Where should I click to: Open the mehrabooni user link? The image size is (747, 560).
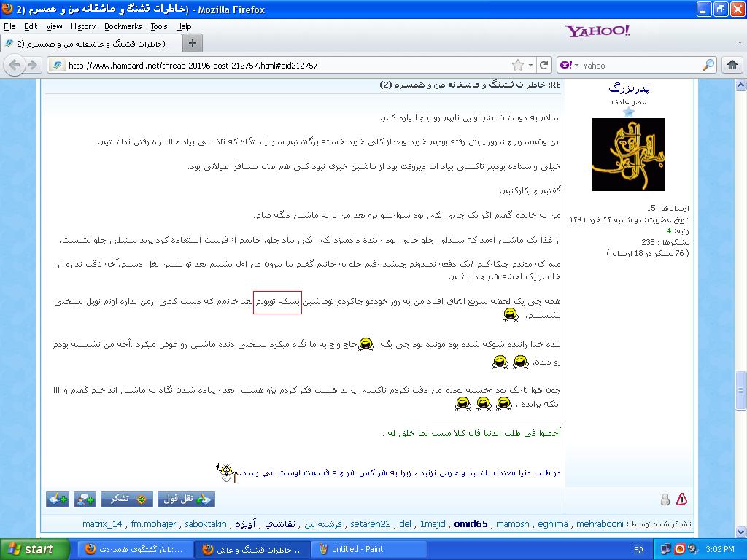tap(600, 524)
